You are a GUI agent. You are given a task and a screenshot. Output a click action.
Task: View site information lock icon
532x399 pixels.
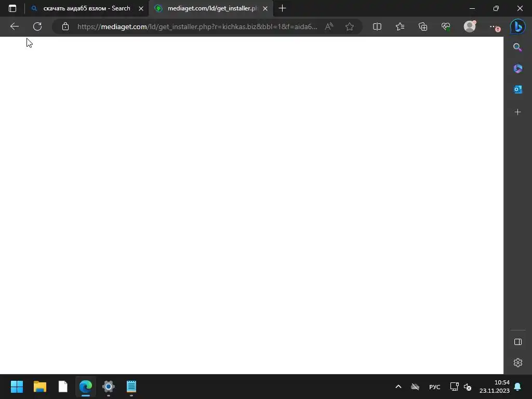click(x=65, y=26)
